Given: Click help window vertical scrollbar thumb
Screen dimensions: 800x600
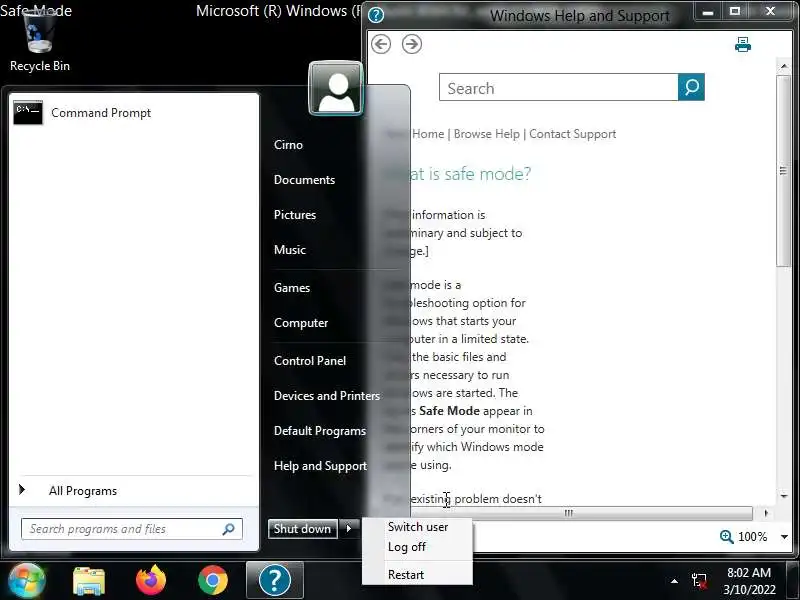Looking at the screenshot, I should 783,171.
